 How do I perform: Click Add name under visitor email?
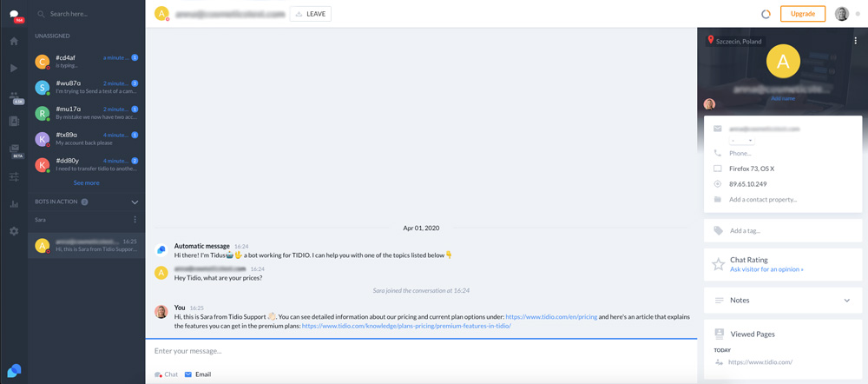coord(783,99)
